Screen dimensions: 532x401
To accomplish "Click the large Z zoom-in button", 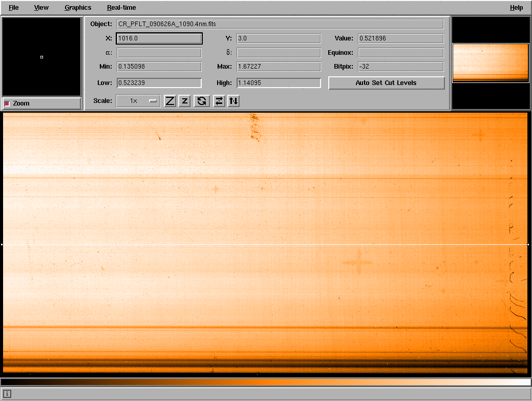I will [x=170, y=101].
